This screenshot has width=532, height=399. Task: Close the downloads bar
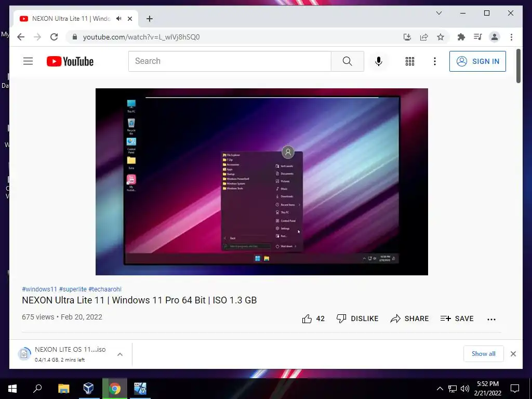[513, 354]
